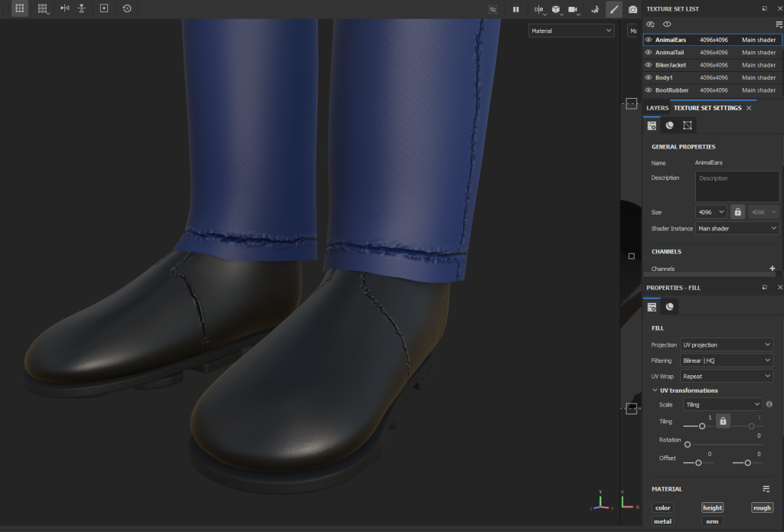
Task: Switch to the Layers tab
Action: [657, 108]
